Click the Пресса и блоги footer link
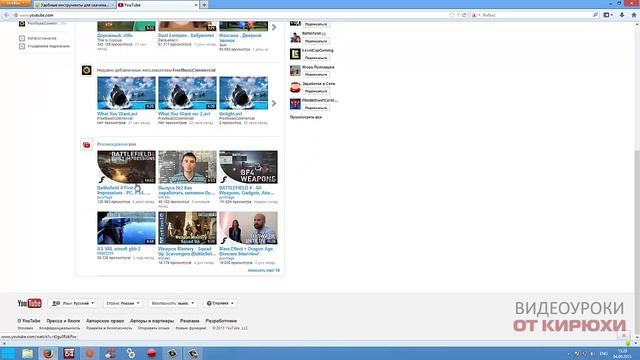640x360 pixels. [63, 321]
